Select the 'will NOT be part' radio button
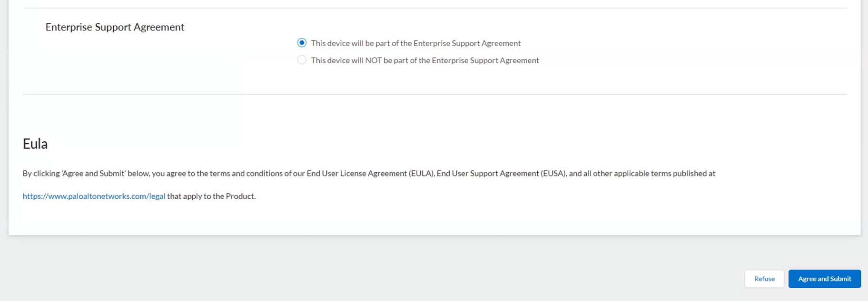 coord(302,60)
